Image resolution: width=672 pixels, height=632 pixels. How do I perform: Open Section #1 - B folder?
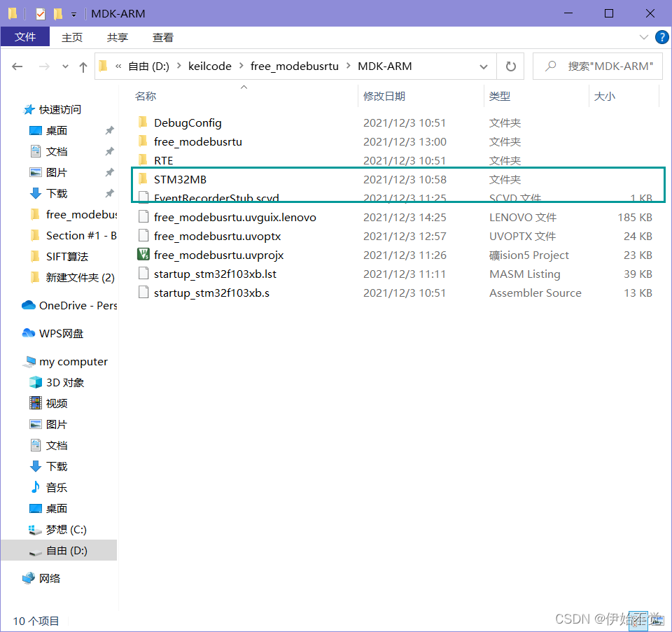click(73, 235)
